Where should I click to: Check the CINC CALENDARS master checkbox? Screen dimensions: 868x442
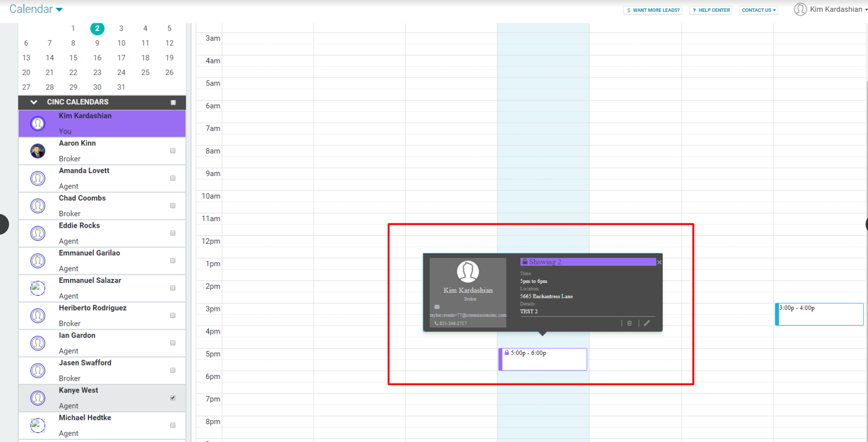pos(173,102)
